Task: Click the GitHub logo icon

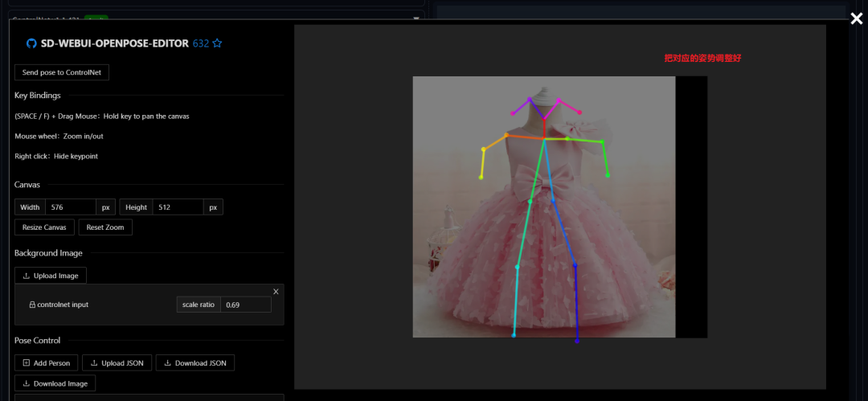Action: pyautogui.click(x=31, y=43)
